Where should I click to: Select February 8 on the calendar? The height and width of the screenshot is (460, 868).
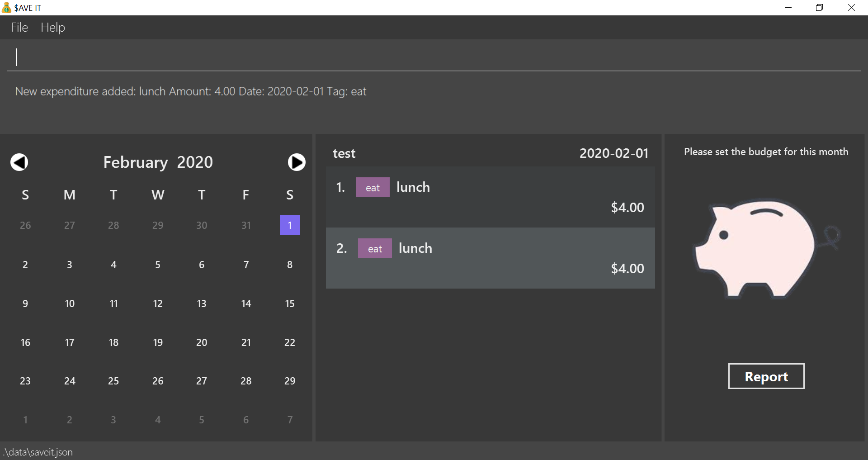[x=290, y=265]
